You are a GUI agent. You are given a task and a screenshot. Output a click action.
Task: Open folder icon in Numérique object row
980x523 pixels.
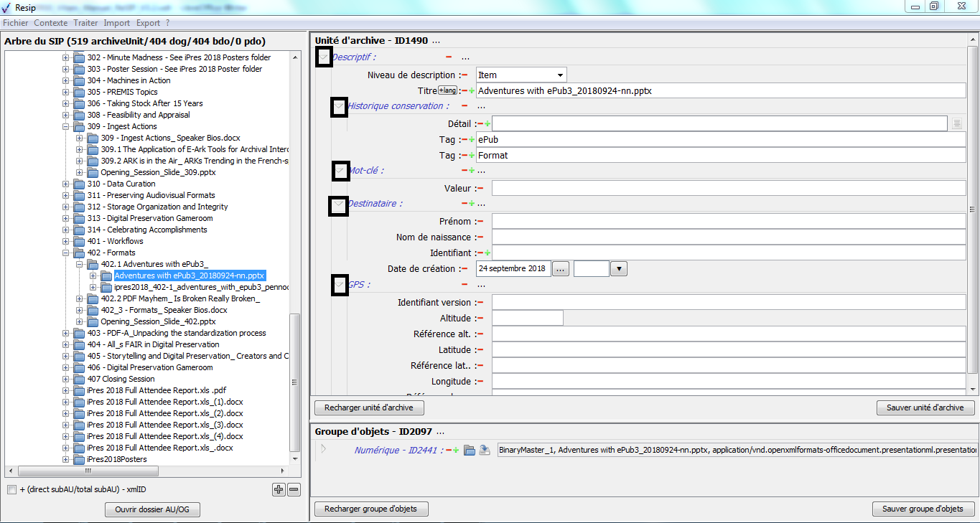click(x=470, y=451)
